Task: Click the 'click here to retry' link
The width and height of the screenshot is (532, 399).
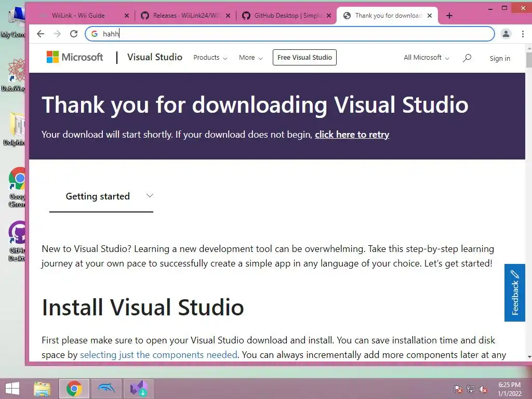Action: coord(352,135)
